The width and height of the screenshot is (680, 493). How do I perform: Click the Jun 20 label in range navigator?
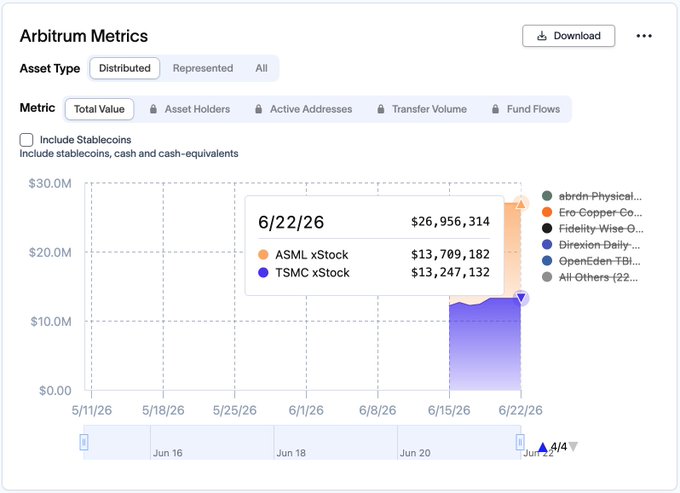click(x=415, y=453)
